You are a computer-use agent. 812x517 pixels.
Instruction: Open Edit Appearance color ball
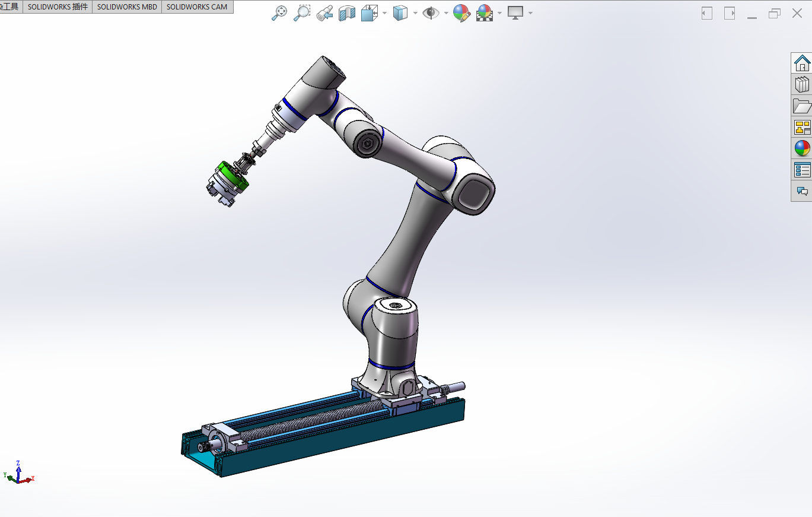tap(461, 13)
